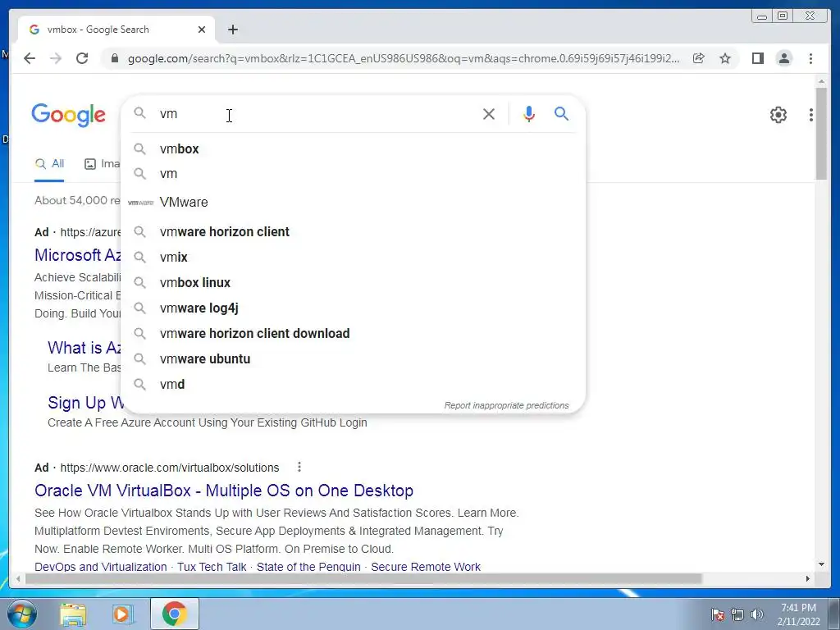Open 'Tux Tech Talk' sitelink

[x=212, y=567]
